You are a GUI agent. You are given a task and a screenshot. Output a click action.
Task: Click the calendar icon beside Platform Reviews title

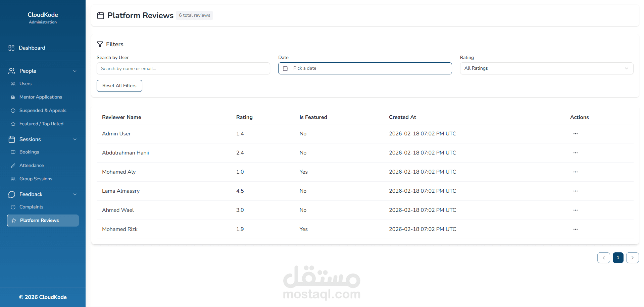coord(100,15)
